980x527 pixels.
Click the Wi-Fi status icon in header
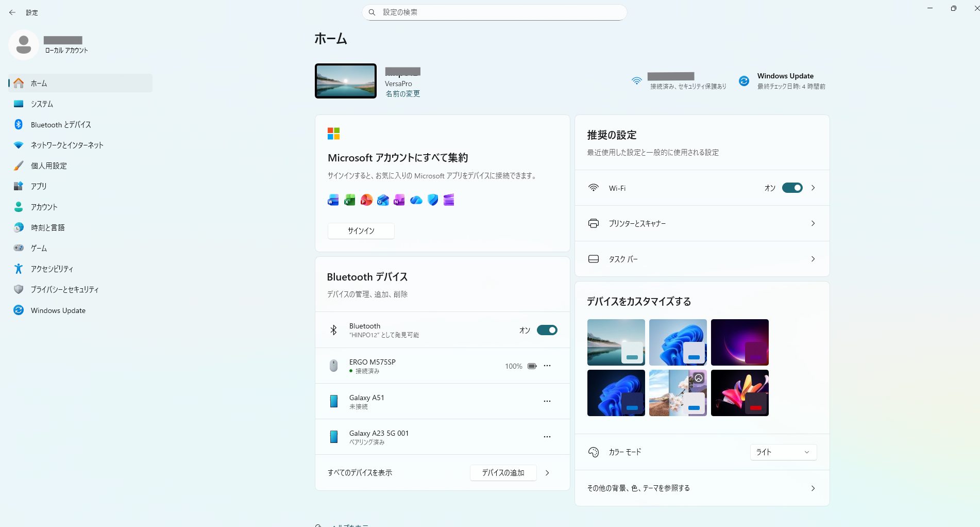pyautogui.click(x=636, y=81)
